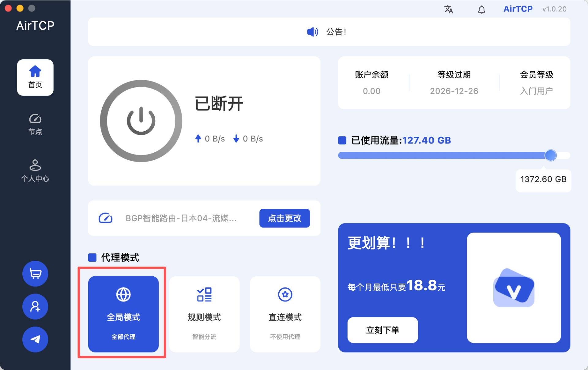Click 点击更改 to change node

pos(284,218)
